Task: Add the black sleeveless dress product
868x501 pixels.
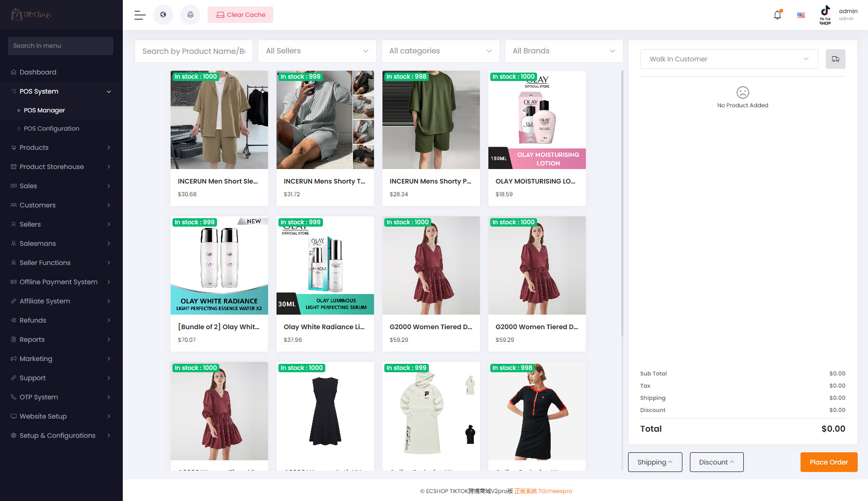Action: [325, 416]
